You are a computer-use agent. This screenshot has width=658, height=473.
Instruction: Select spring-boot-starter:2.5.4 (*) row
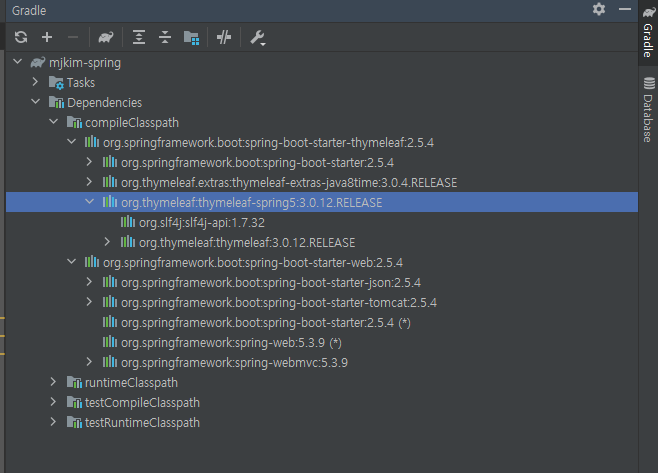pos(322,322)
